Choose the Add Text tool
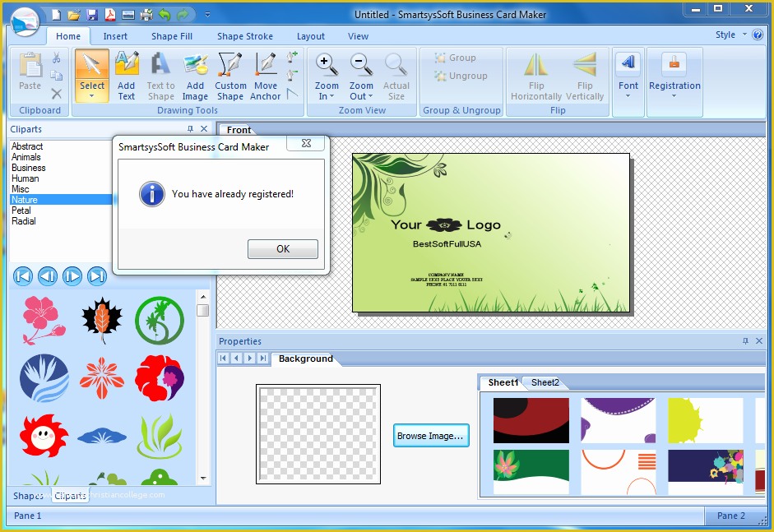Screen dimensions: 774x532 [x=127, y=76]
